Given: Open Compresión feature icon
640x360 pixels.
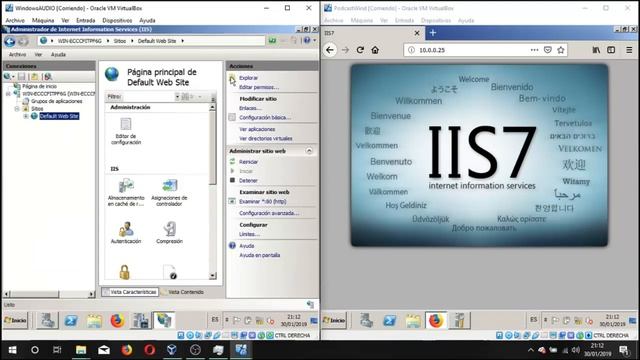Looking at the screenshot, I should tap(169, 233).
